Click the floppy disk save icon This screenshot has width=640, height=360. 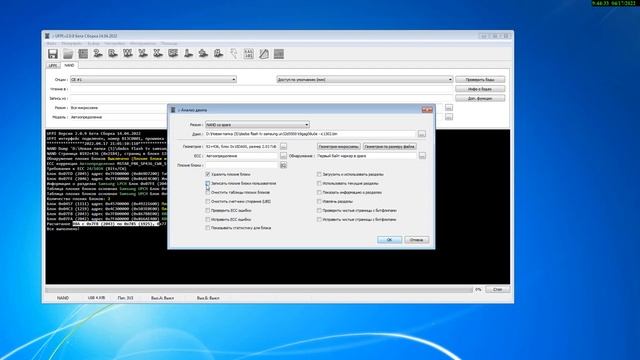53,54
